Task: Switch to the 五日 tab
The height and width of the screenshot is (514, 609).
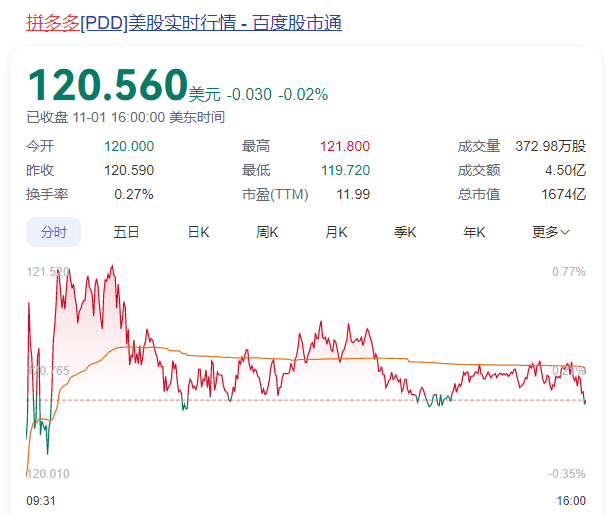Action: coord(126,232)
